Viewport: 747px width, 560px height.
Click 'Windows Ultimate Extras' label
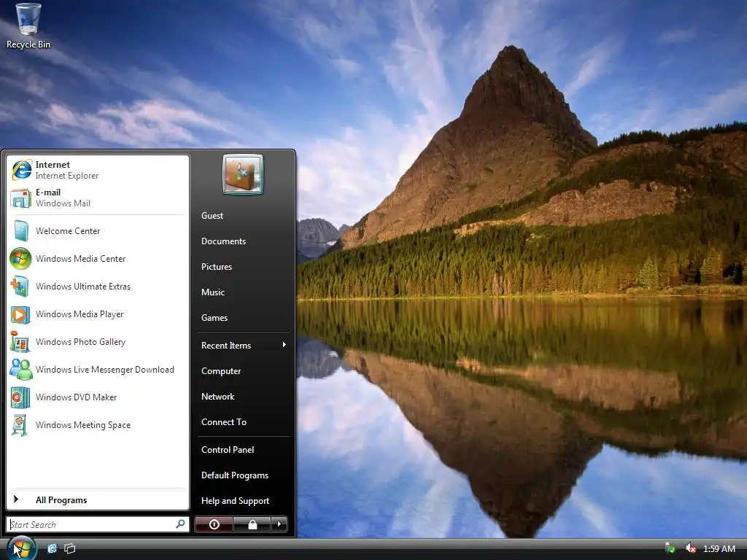(83, 286)
